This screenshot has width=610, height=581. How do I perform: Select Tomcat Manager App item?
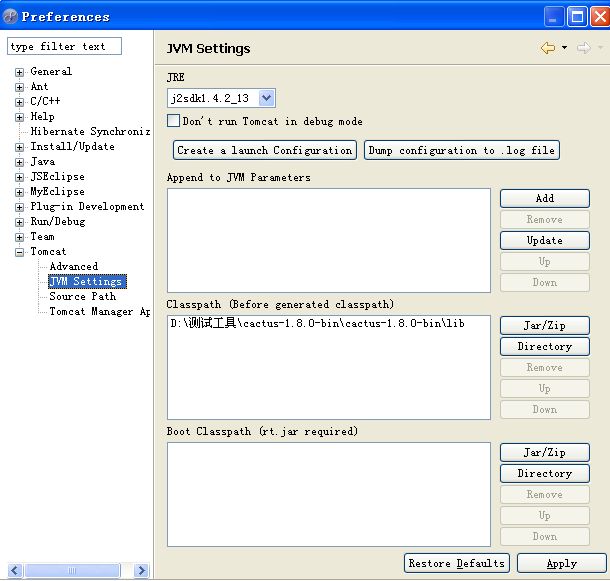[100, 312]
